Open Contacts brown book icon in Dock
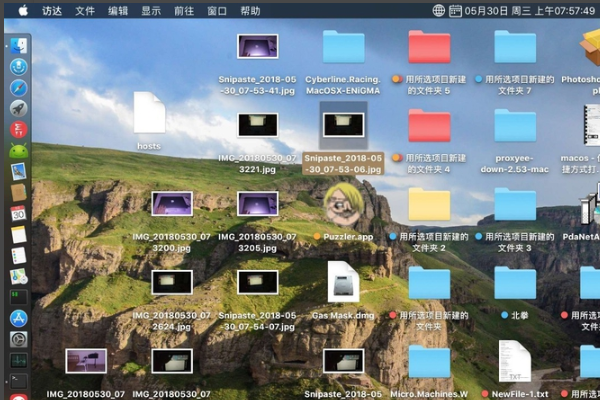The height and width of the screenshot is (400, 600). (18, 193)
